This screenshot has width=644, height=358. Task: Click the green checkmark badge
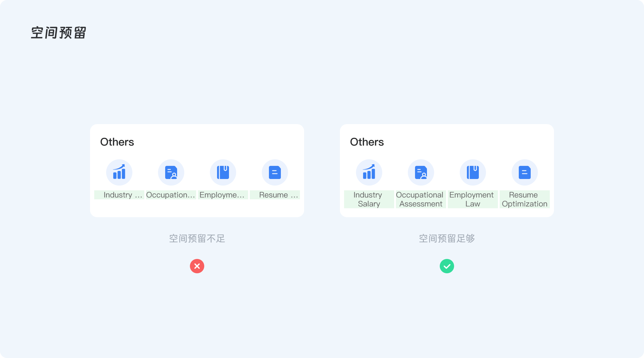447,266
